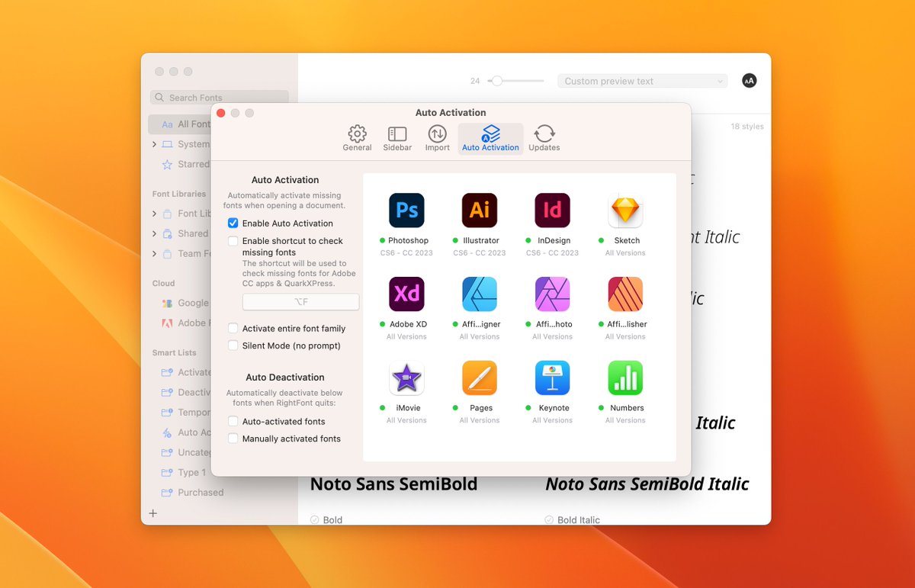Open the Import preferences tab
This screenshot has height=588, width=915.
(x=437, y=139)
